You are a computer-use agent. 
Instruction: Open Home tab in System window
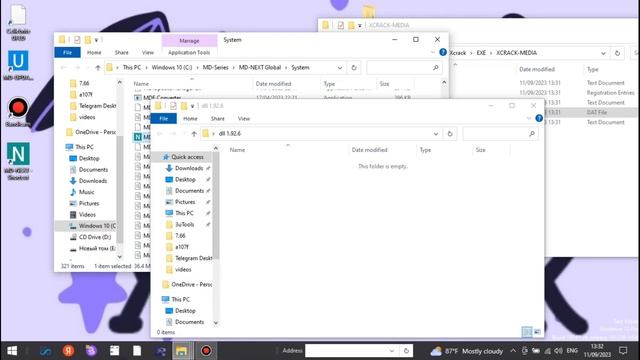click(x=94, y=52)
